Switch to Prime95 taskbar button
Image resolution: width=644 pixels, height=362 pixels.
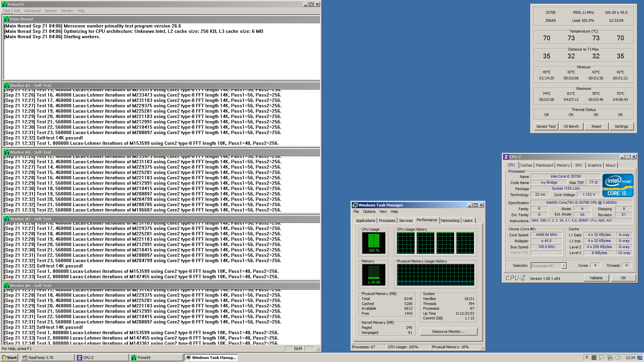point(157,358)
